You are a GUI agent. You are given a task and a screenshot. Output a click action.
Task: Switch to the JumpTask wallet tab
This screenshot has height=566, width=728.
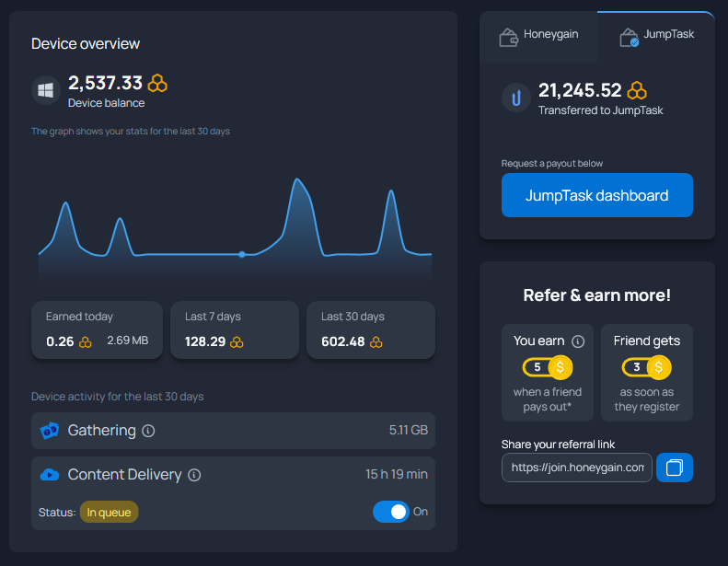tap(656, 37)
